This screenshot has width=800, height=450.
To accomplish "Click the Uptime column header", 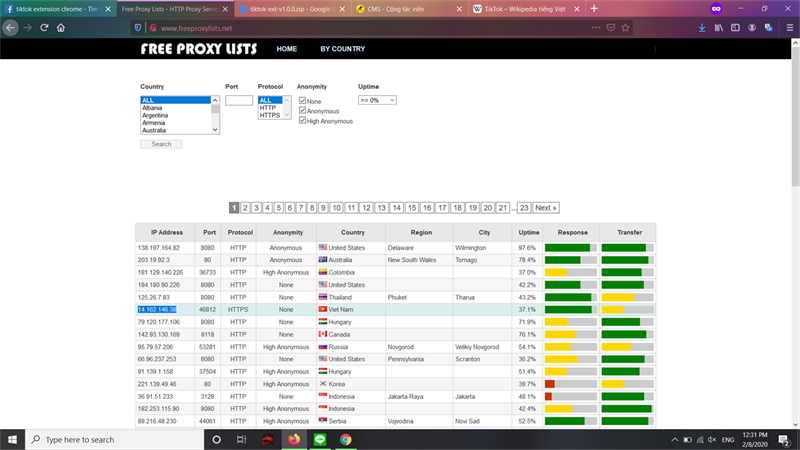I will [x=529, y=232].
